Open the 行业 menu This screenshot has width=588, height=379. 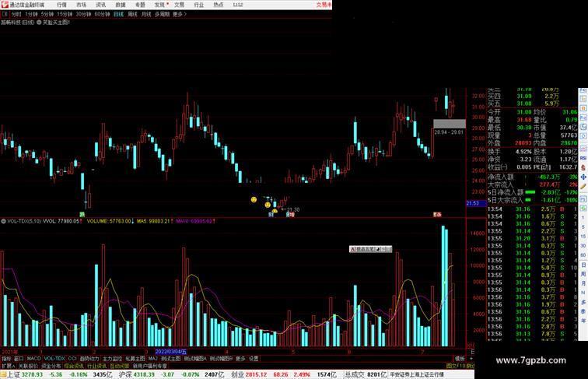point(199,5)
